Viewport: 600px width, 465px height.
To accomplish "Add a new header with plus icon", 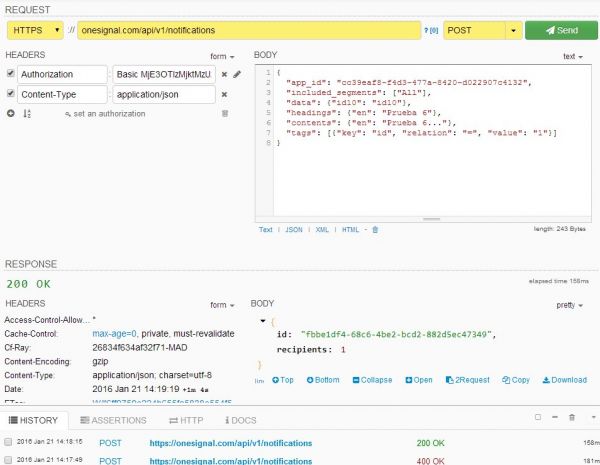I will pos(11,113).
